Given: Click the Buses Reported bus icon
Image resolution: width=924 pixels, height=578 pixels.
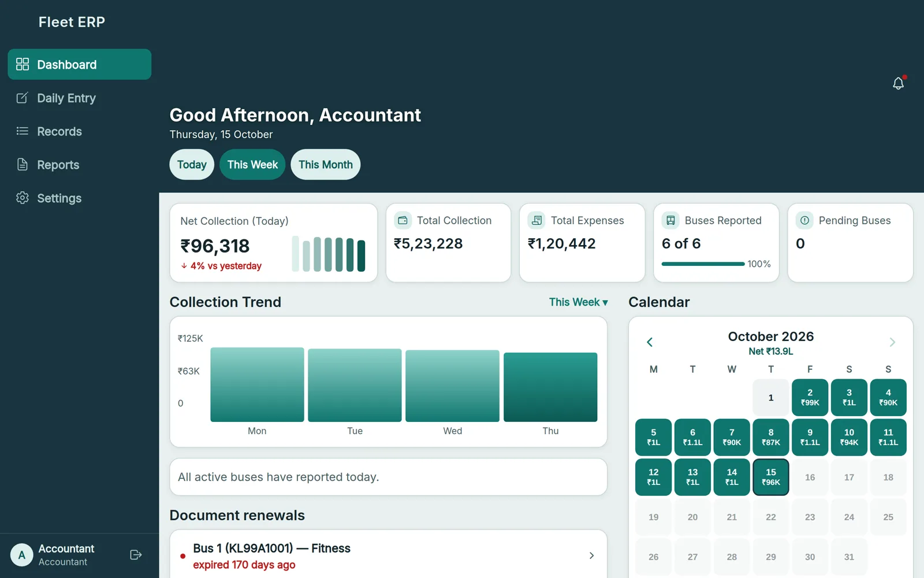Looking at the screenshot, I should point(670,220).
